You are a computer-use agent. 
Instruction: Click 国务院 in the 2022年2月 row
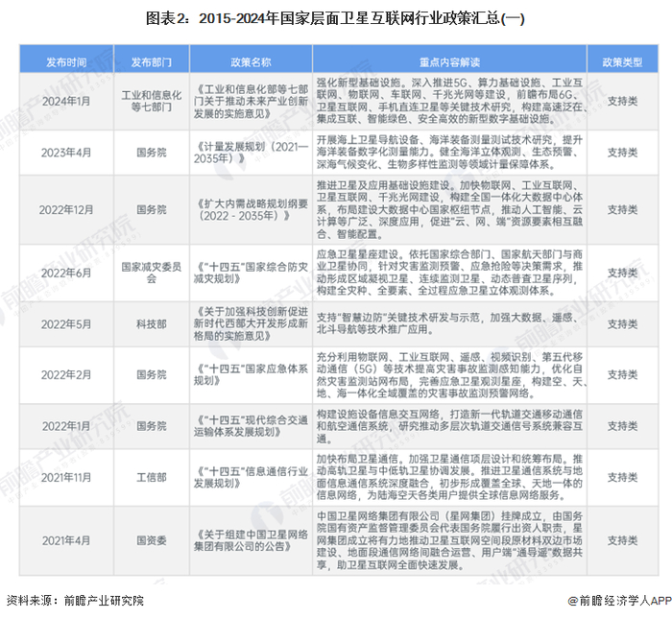[x=152, y=375]
